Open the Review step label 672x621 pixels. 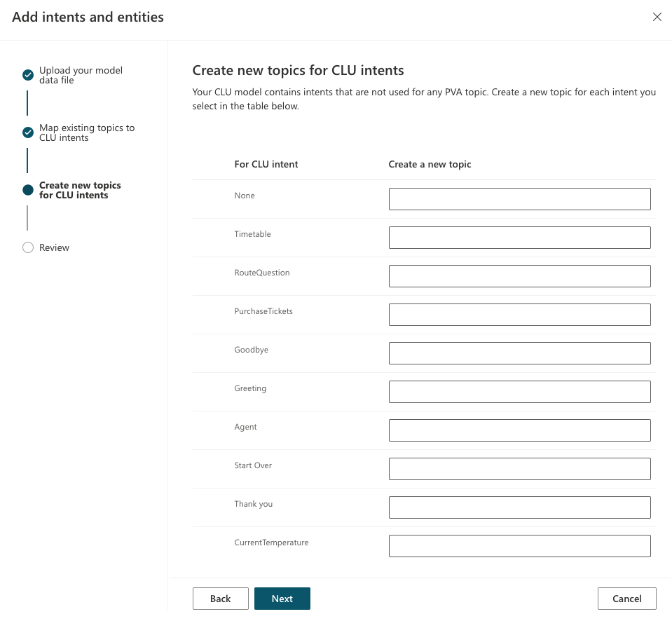tap(54, 247)
